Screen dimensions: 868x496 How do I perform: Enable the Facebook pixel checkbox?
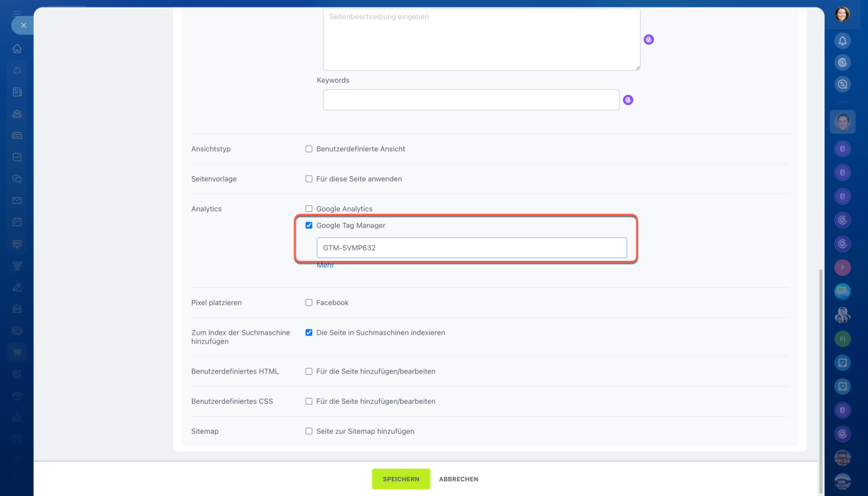tap(309, 303)
